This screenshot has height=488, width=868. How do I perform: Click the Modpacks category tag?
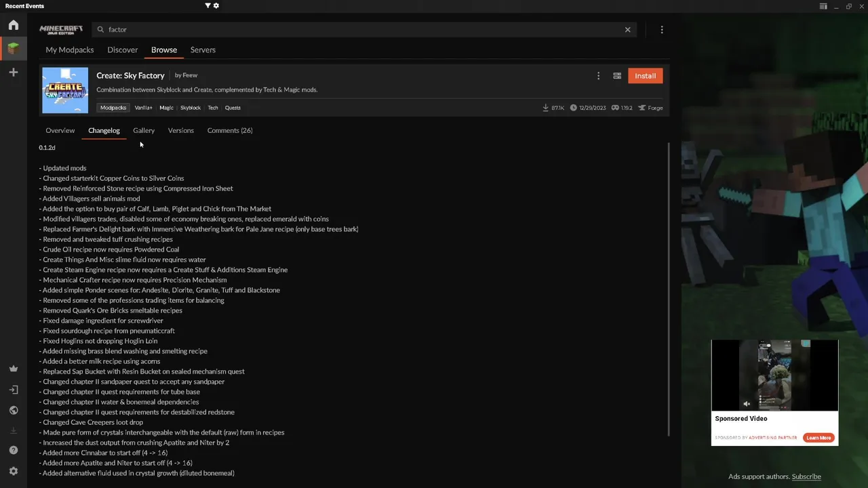[x=113, y=108]
